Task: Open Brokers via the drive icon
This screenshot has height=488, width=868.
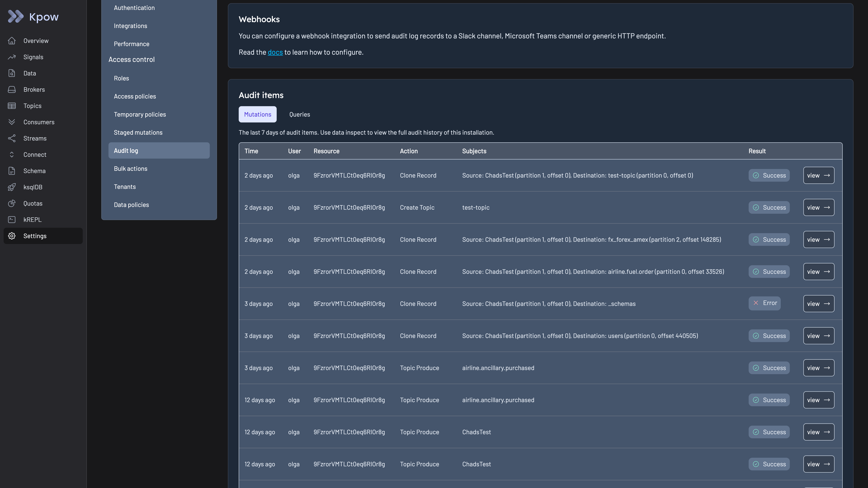Action: click(12, 90)
